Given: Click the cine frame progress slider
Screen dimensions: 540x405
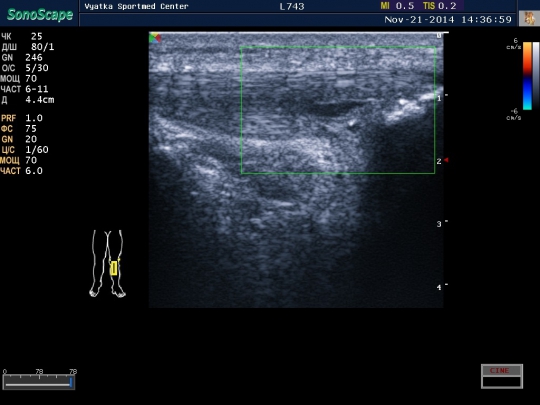Looking at the screenshot, I should pos(39,382).
